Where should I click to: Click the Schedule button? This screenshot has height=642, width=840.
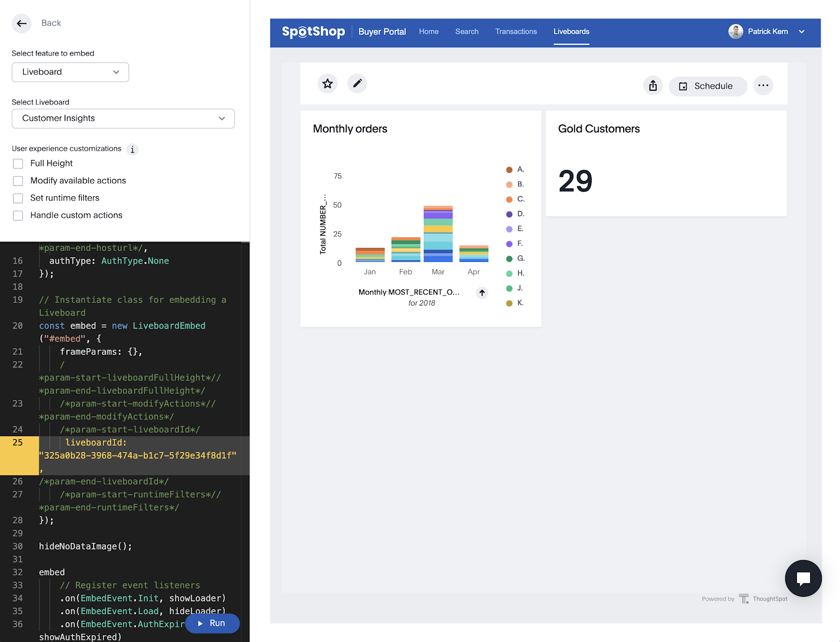(x=707, y=86)
